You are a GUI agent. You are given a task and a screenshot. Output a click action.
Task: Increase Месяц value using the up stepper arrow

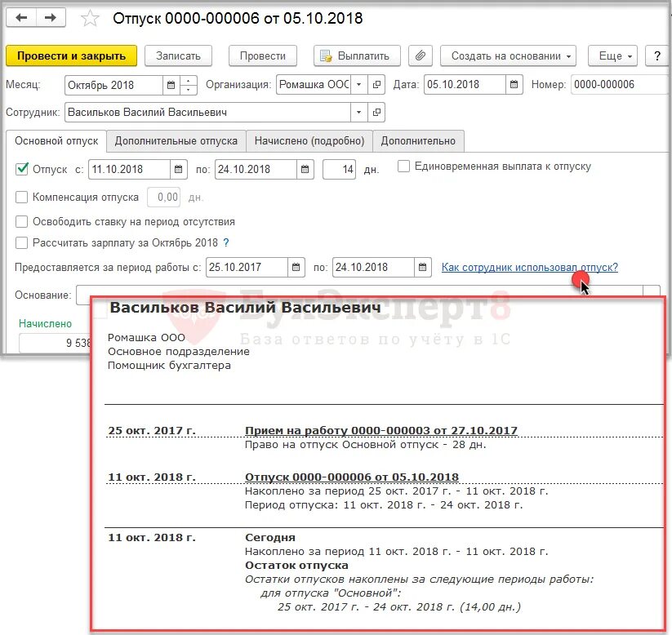pyautogui.click(x=187, y=79)
